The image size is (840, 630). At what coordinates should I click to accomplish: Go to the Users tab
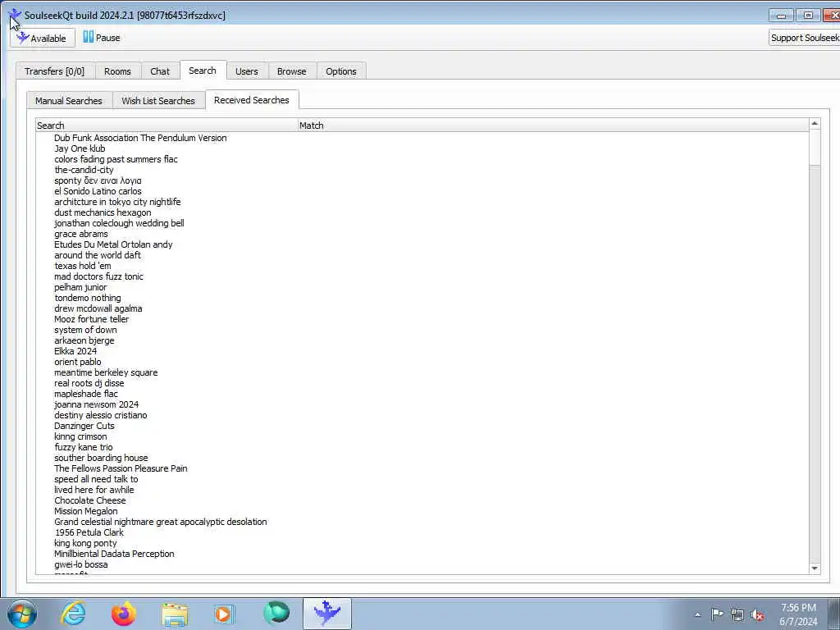pos(246,71)
